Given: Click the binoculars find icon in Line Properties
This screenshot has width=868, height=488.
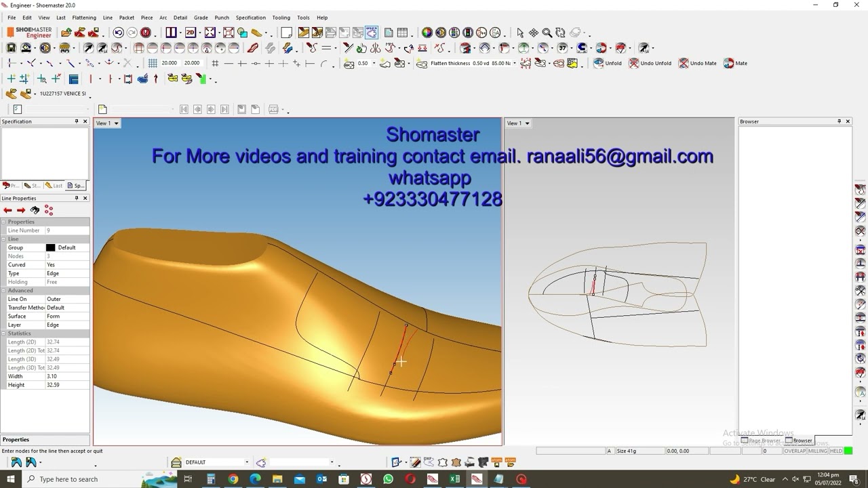Looking at the screenshot, I should [x=35, y=210].
